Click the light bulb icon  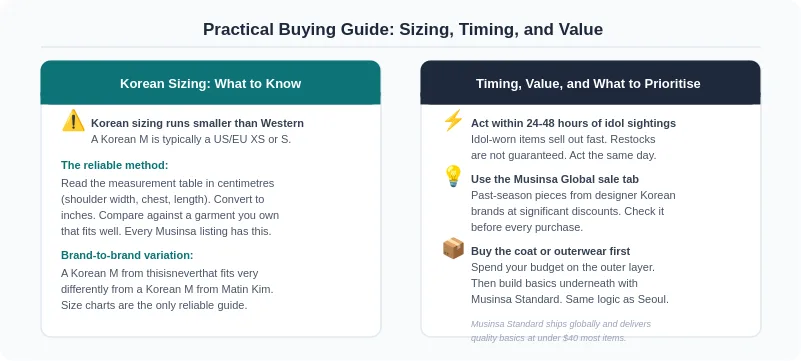pos(453,177)
